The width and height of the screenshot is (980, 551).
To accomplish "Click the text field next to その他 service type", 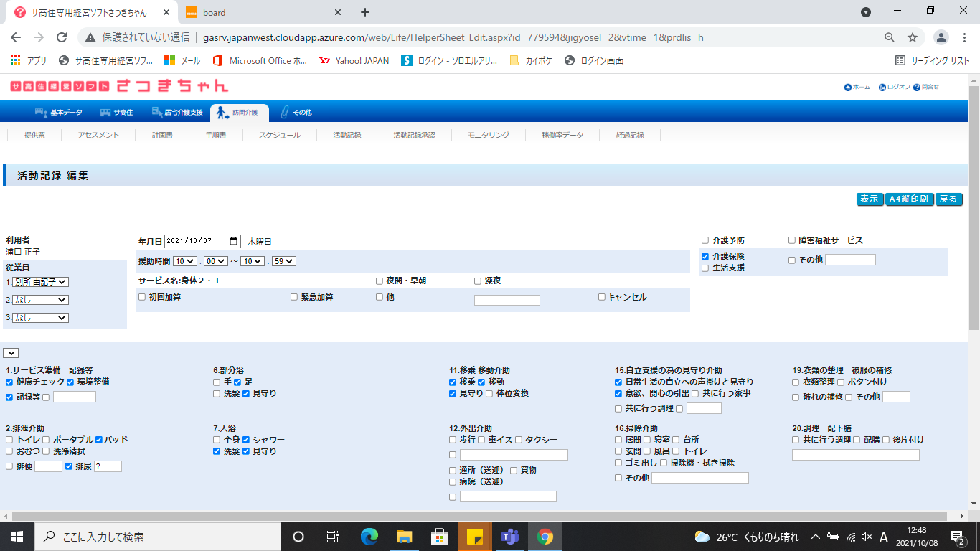I will tap(850, 260).
